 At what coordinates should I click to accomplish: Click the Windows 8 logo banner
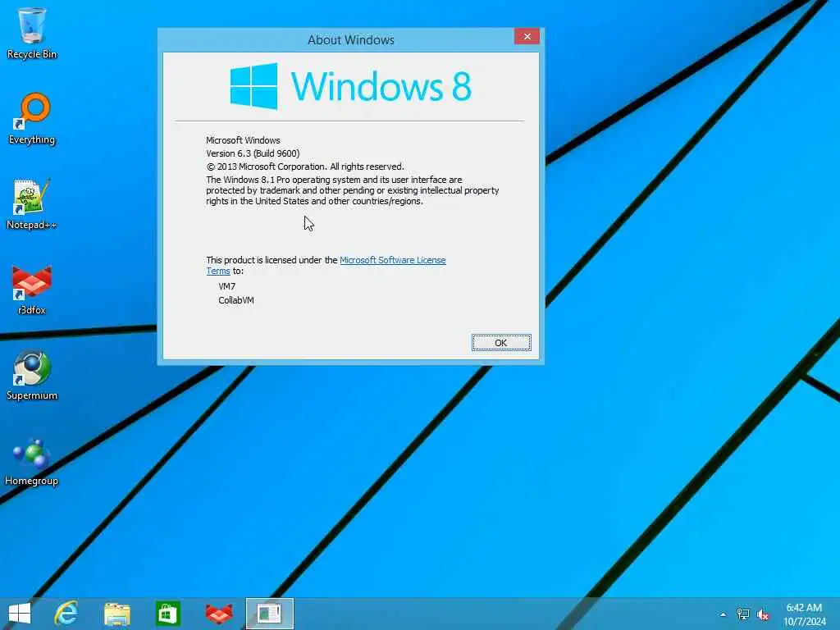tap(351, 86)
